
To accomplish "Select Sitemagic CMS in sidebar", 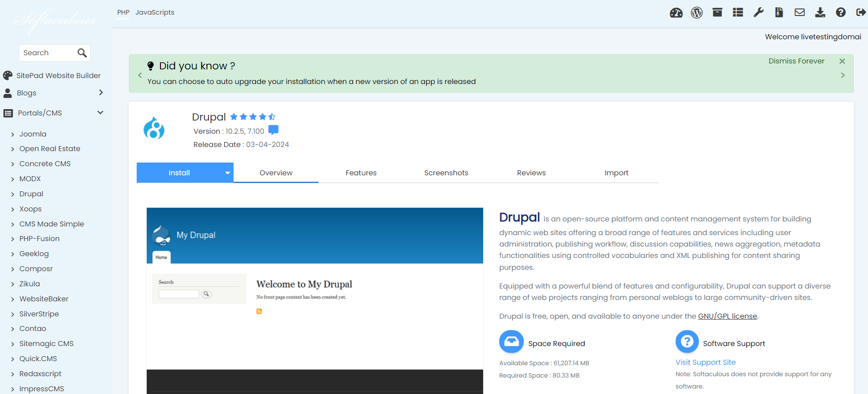I will [x=46, y=344].
